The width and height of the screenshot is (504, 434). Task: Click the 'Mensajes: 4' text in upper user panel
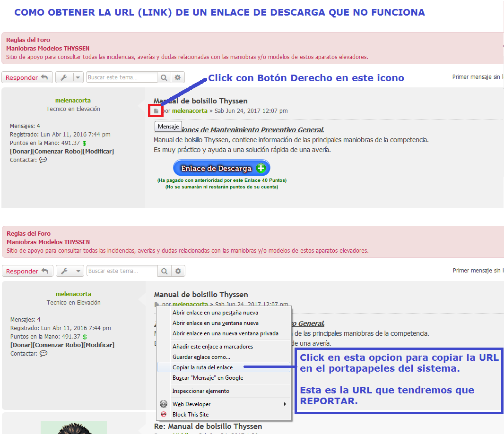[x=25, y=126]
